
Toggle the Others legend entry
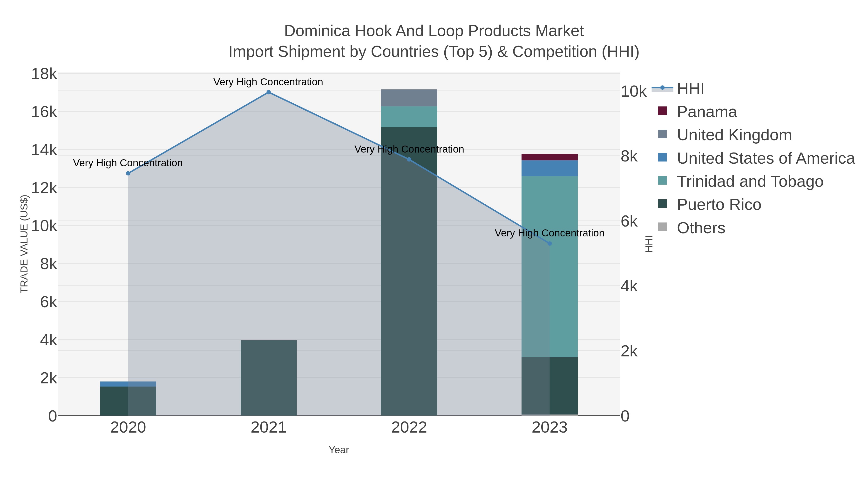coord(692,228)
